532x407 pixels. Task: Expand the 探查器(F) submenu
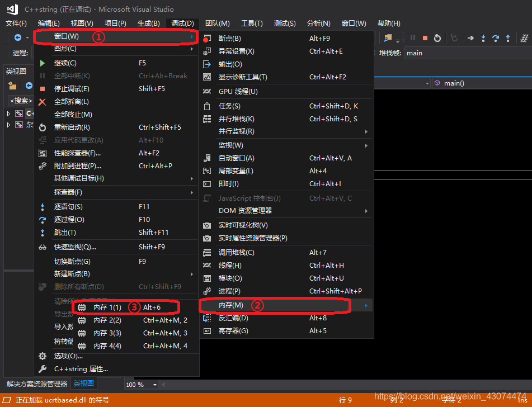click(117, 193)
